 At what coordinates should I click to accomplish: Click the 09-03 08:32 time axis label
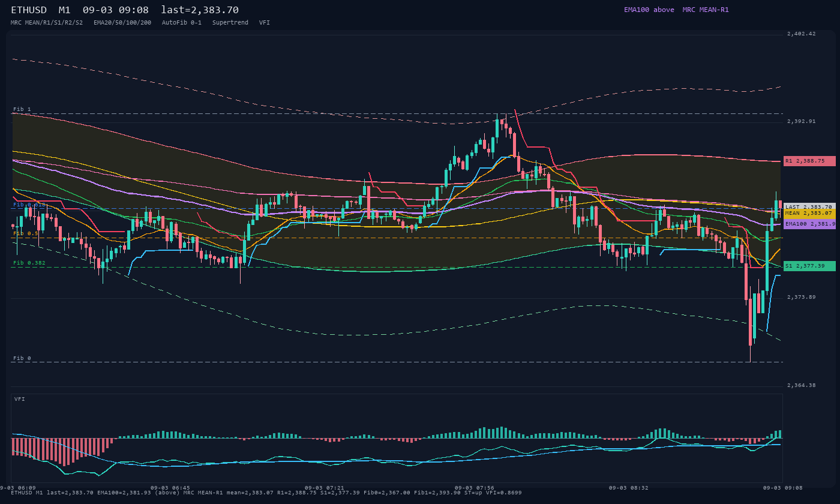point(628,488)
